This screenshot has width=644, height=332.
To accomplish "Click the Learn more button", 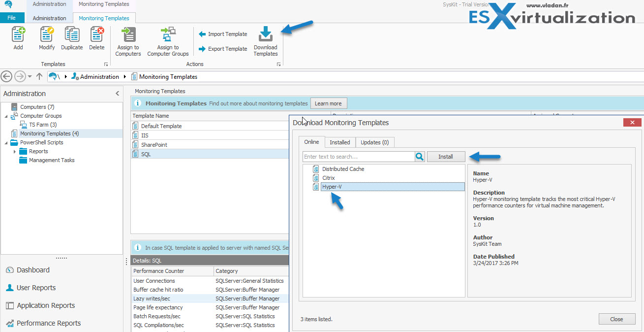I will pyautogui.click(x=328, y=103).
